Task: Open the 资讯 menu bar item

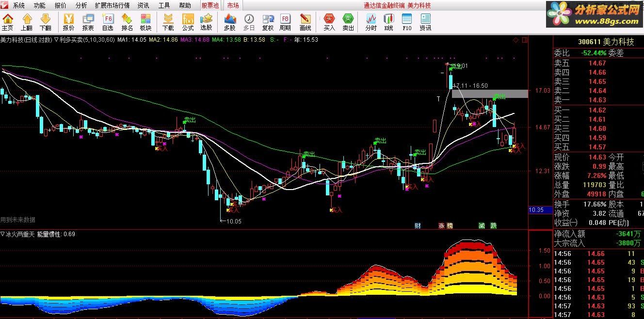Action: coord(143,6)
